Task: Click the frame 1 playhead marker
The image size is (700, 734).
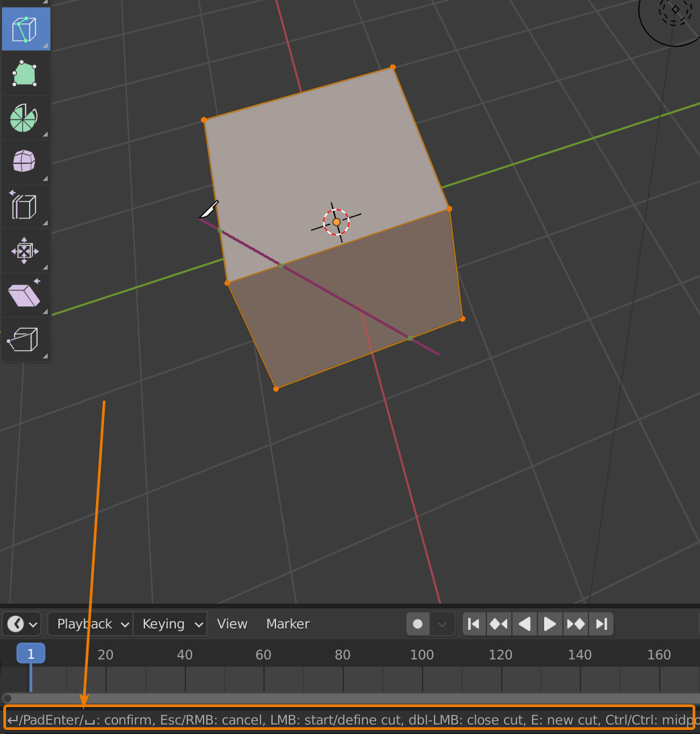Action: tap(31, 654)
